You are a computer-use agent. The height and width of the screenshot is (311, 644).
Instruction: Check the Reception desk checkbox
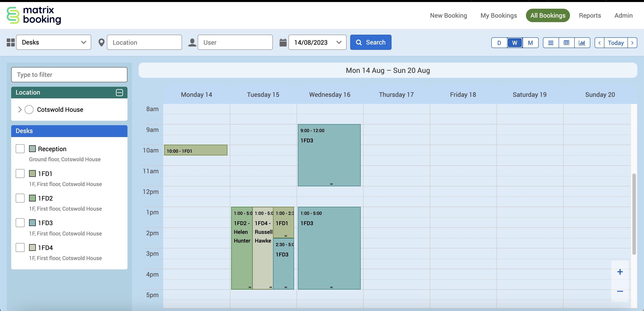[x=20, y=149]
